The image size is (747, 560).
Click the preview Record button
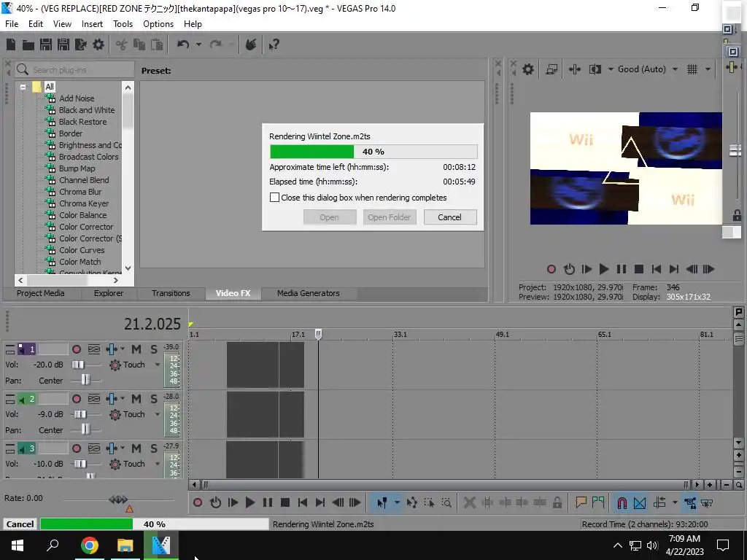click(x=551, y=269)
